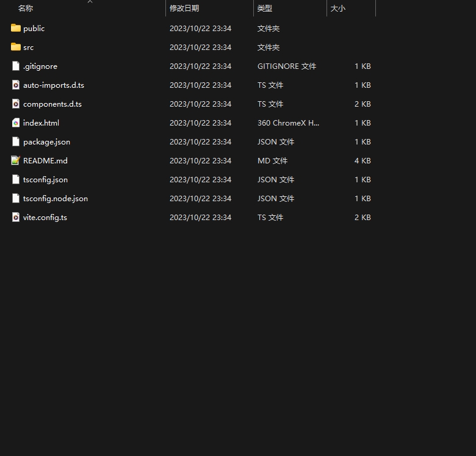Click the 2 KB size of vite.config.ts
Viewport: 476px width, 456px height.
(362, 218)
